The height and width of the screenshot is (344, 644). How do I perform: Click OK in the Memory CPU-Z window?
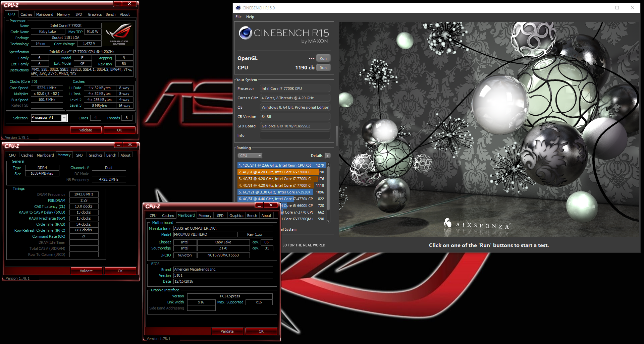pyautogui.click(x=120, y=271)
